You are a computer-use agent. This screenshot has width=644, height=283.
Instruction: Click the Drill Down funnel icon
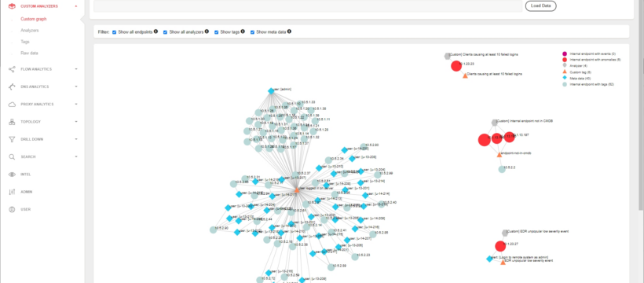12,139
